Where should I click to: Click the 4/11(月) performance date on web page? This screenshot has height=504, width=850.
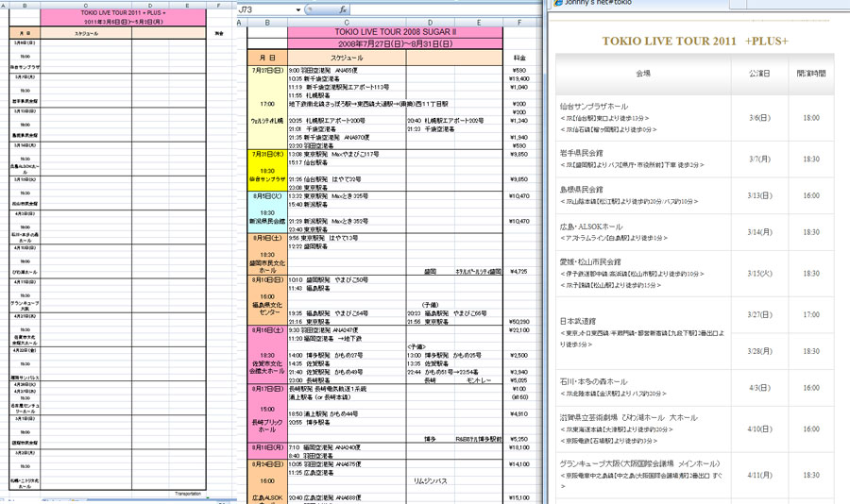click(x=759, y=475)
